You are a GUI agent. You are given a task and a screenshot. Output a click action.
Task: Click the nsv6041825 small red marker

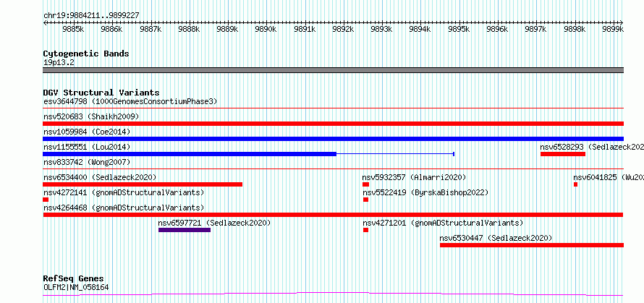point(575,184)
